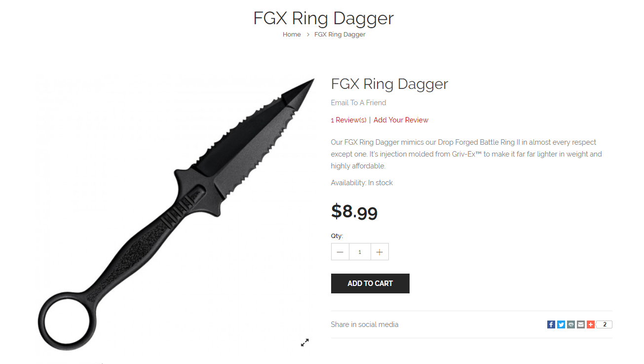
Task: Click the $8.99 price text
Action: [354, 211]
